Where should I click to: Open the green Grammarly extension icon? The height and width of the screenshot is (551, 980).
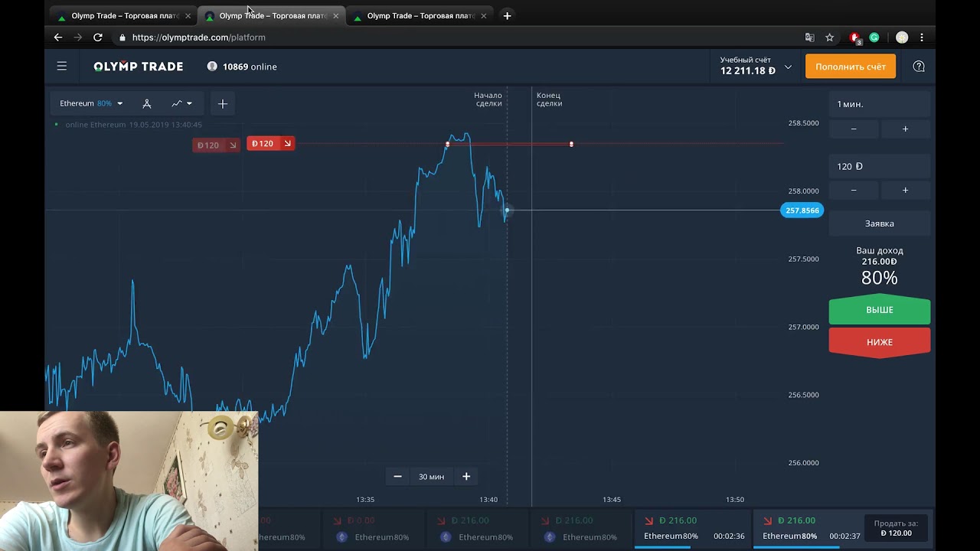(x=874, y=37)
